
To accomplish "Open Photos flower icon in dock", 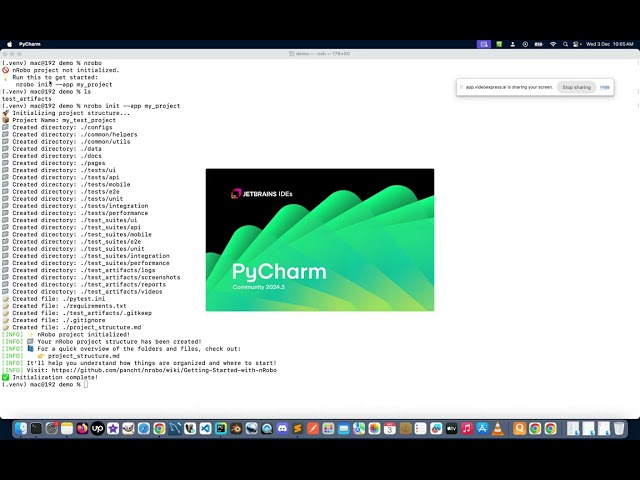I will click(374, 429).
